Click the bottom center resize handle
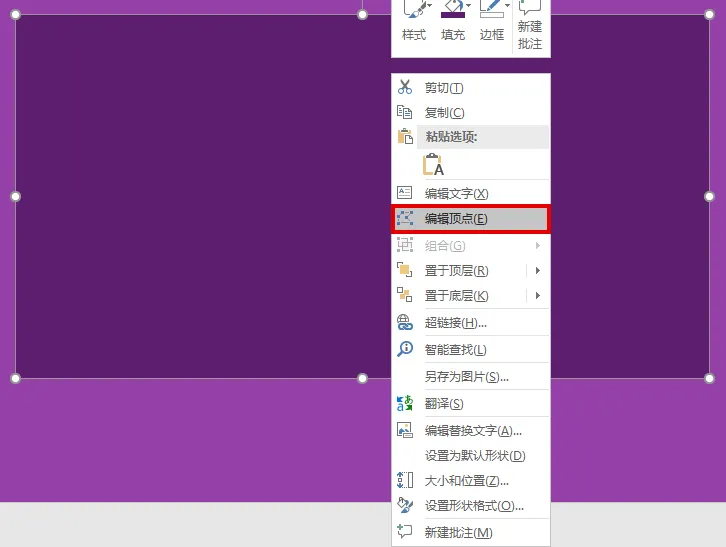Screen dimensions: 726x547 pos(363,378)
